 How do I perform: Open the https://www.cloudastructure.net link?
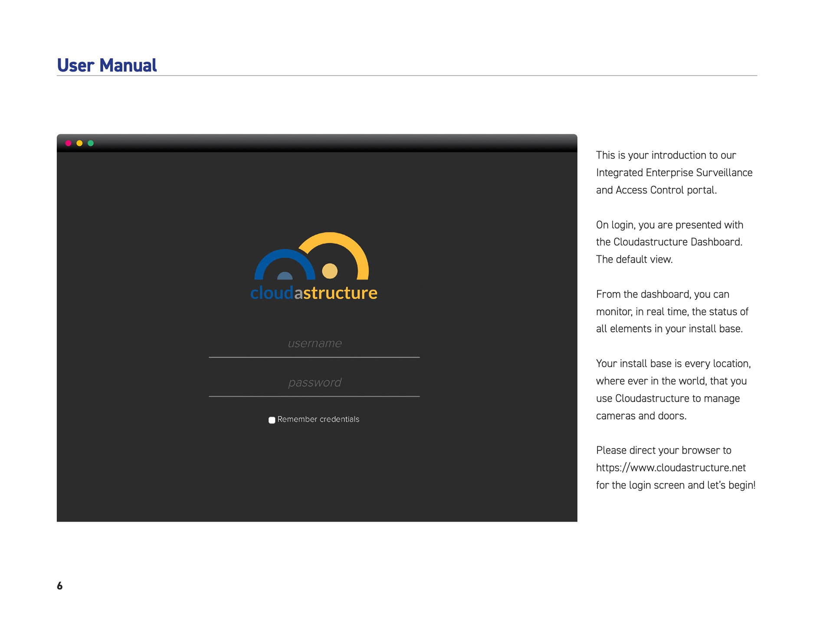click(x=671, y=468)
